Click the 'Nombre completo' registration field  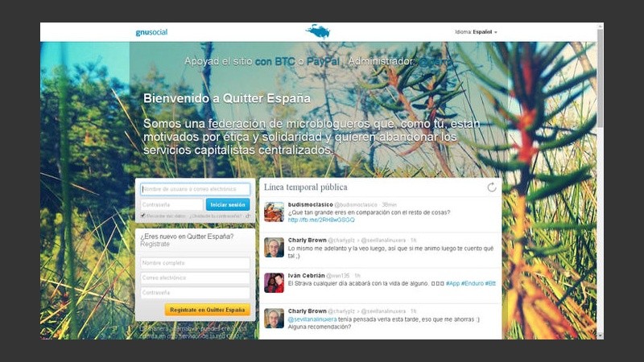[x=195, y=263]
